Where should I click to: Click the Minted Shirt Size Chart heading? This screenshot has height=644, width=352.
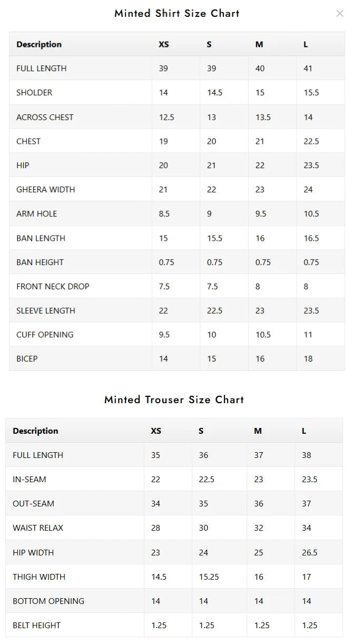[177, 14]
